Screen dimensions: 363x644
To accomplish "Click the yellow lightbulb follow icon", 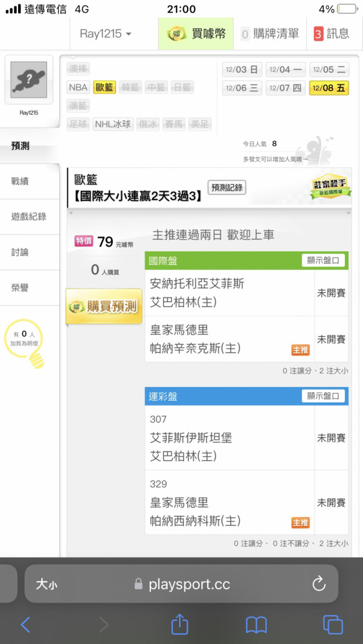I will 25,343.
